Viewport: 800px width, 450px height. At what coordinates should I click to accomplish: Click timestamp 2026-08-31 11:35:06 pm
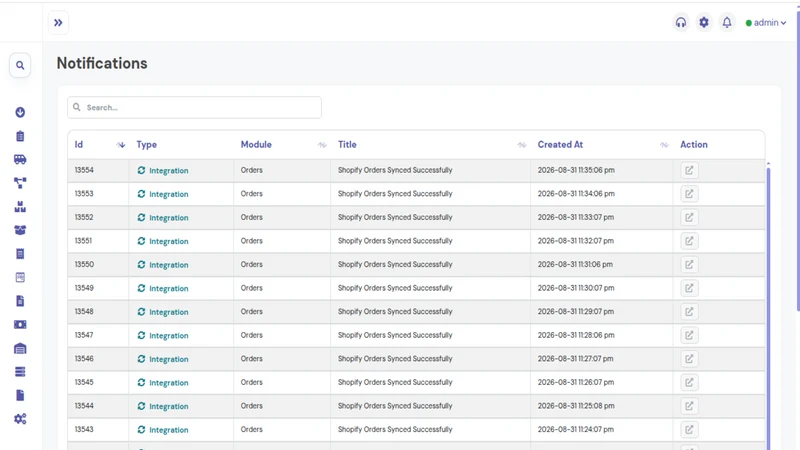pos(576,170)
